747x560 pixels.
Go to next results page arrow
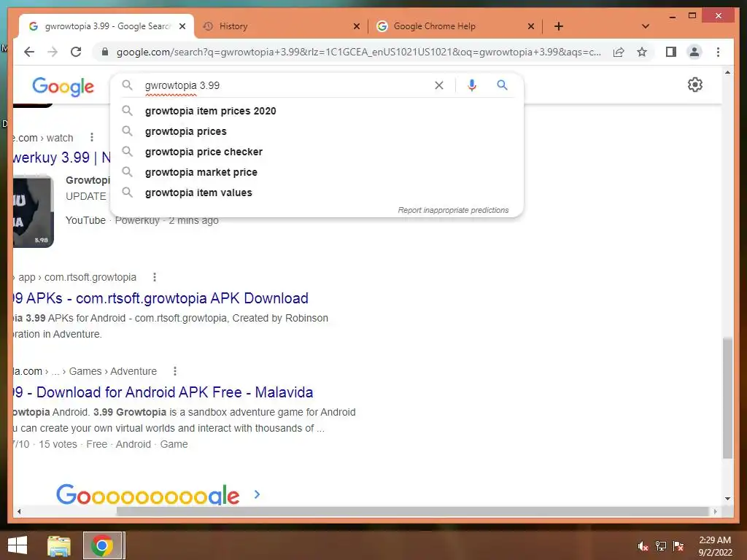(257, 494)
